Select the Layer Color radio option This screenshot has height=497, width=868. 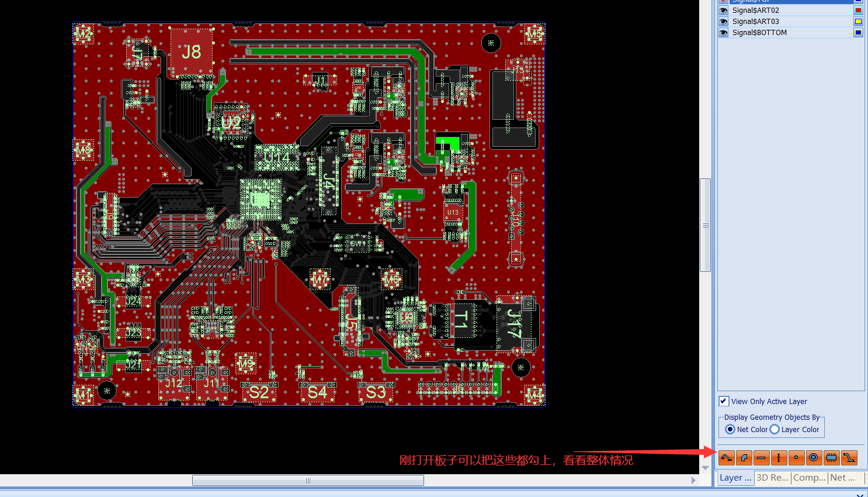click(x=775, y=429)
